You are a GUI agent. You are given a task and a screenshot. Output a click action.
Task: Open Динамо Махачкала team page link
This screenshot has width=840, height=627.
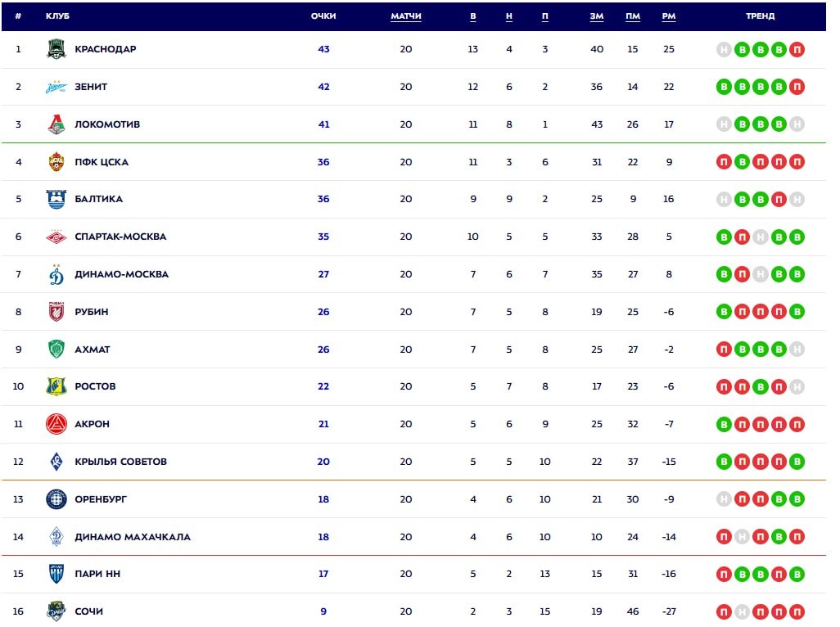click(133, 537)
